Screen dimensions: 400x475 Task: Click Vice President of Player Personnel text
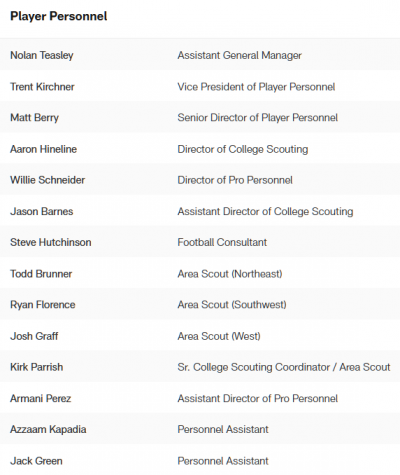coord(256,87)
